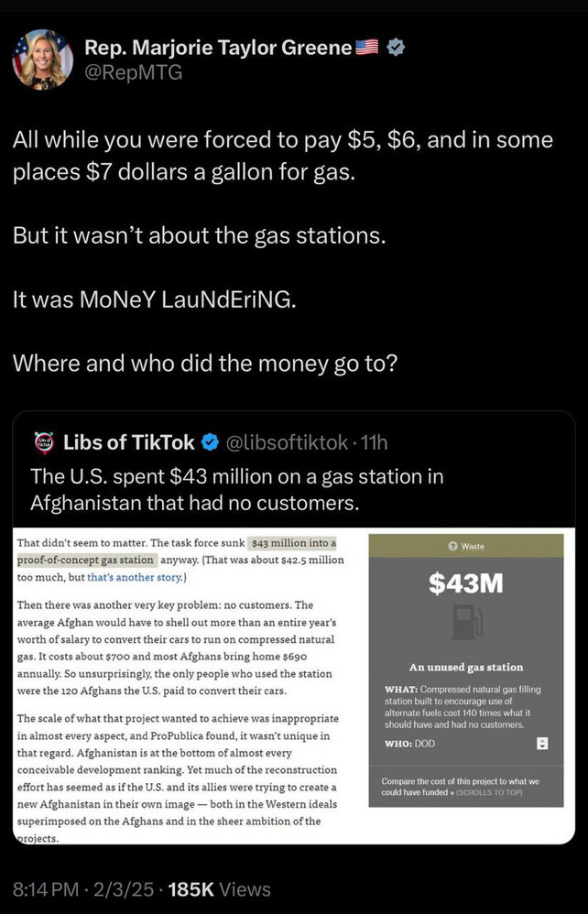
Task: Click the stepper arrows beside WHO: DOD
Action: click(541, 744)
